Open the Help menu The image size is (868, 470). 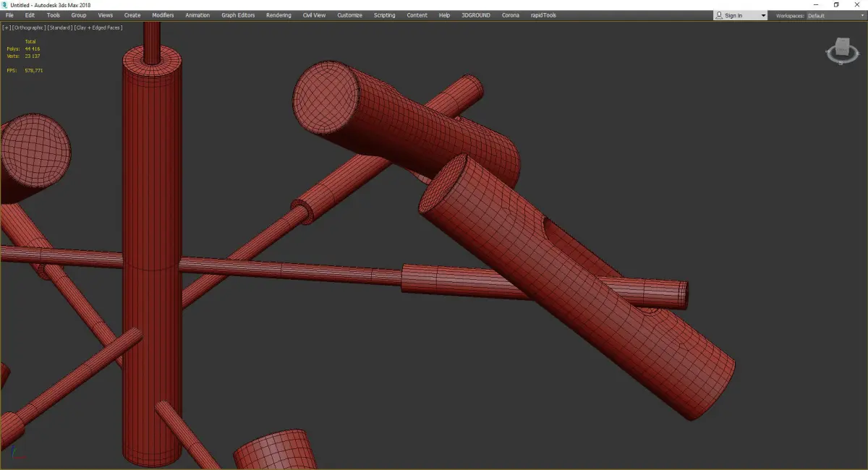tap(444, 15)
